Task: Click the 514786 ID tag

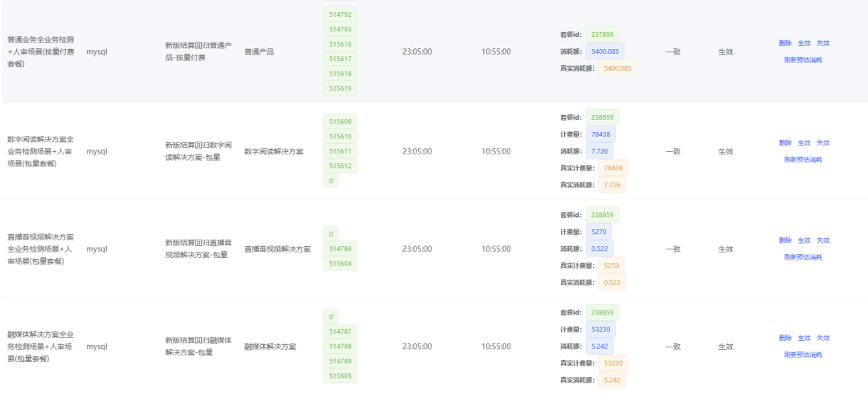Action: click(340, 248)
